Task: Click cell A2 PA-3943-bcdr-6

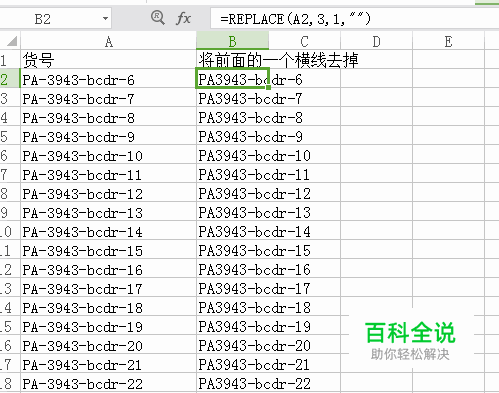Action: point(108,79)
